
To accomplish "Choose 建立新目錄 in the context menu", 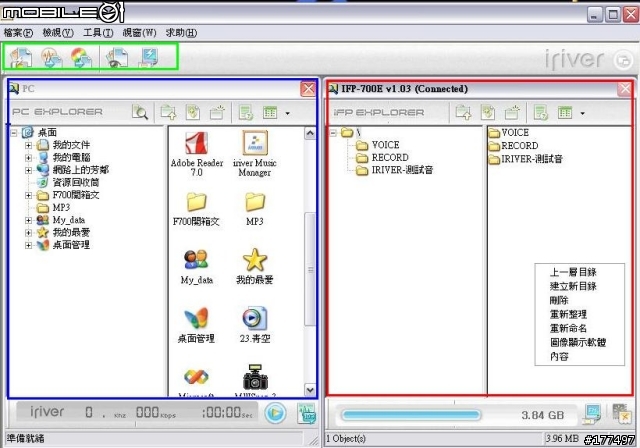I will (573, 286).
